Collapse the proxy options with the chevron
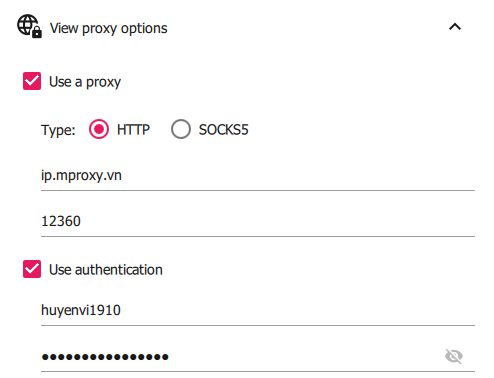The width and height of the screenshot is (494, 378). [x=455, y=27]
